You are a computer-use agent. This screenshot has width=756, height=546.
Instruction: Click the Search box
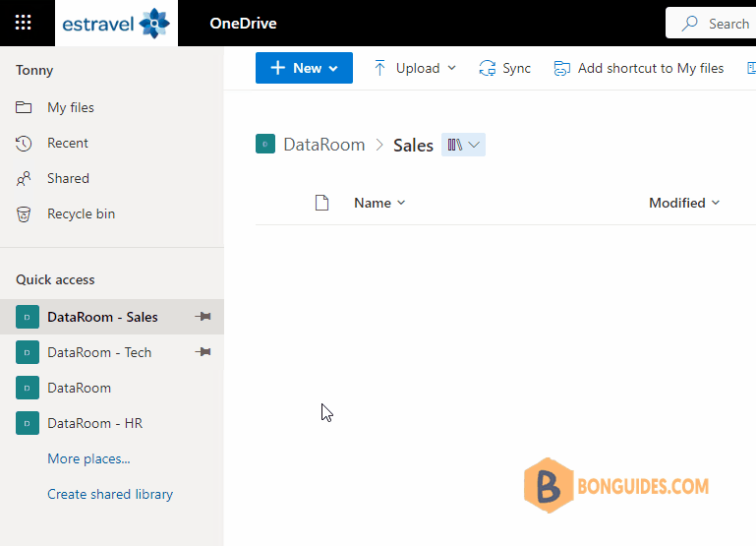coord(711,24)
